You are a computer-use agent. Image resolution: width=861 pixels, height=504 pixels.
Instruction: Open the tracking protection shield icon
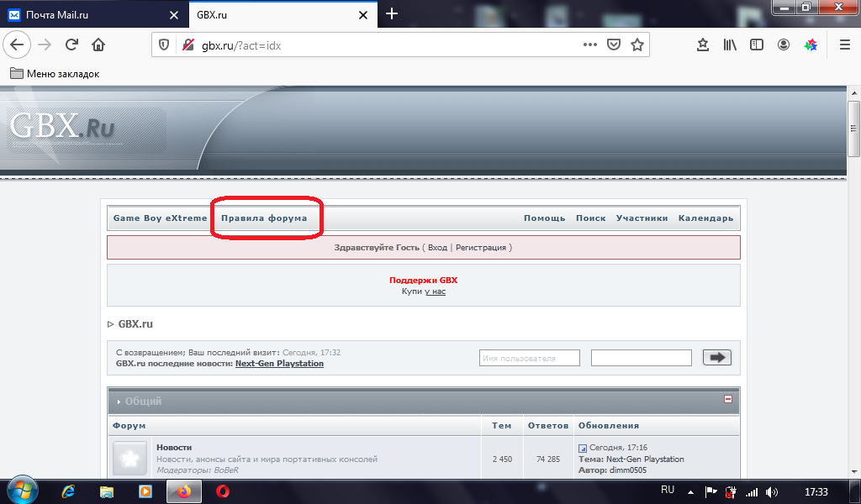click(x=164, y=45)
